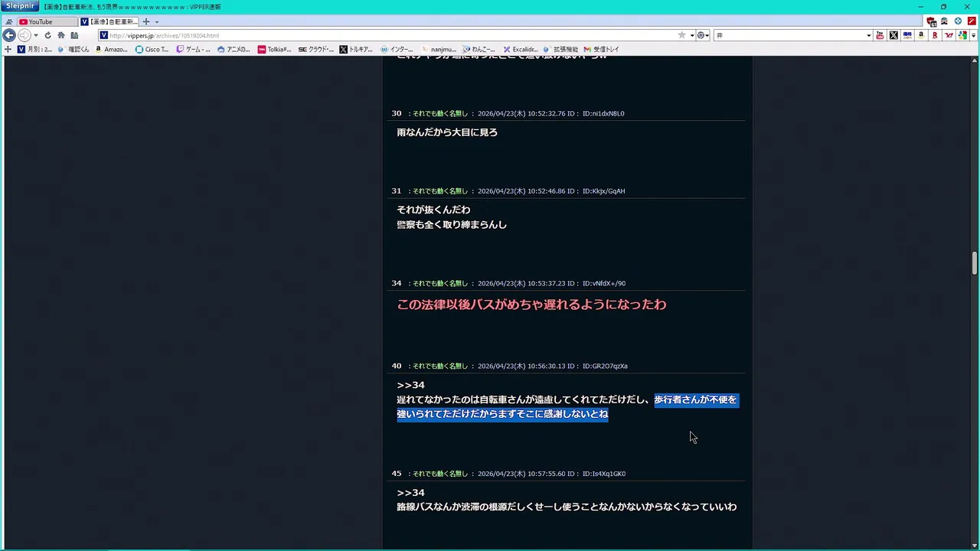The image size is (980, 551).
Task: Expand the bookmark star dropdown arrow
Action: [x=692, y=35]
